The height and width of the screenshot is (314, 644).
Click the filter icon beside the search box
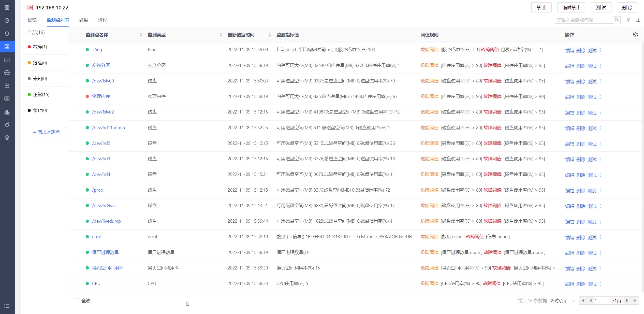[x=628, y=20]
